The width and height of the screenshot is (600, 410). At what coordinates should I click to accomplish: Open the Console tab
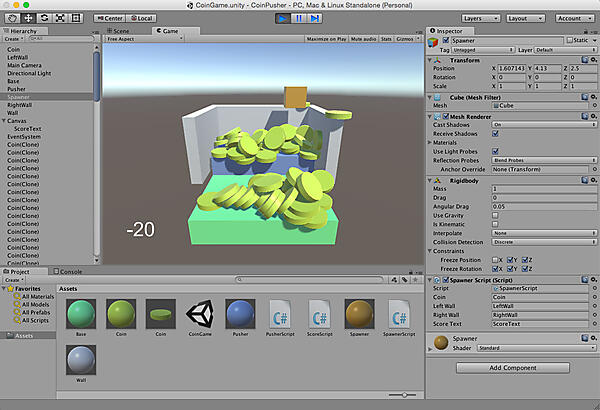[x=70, y=271]
